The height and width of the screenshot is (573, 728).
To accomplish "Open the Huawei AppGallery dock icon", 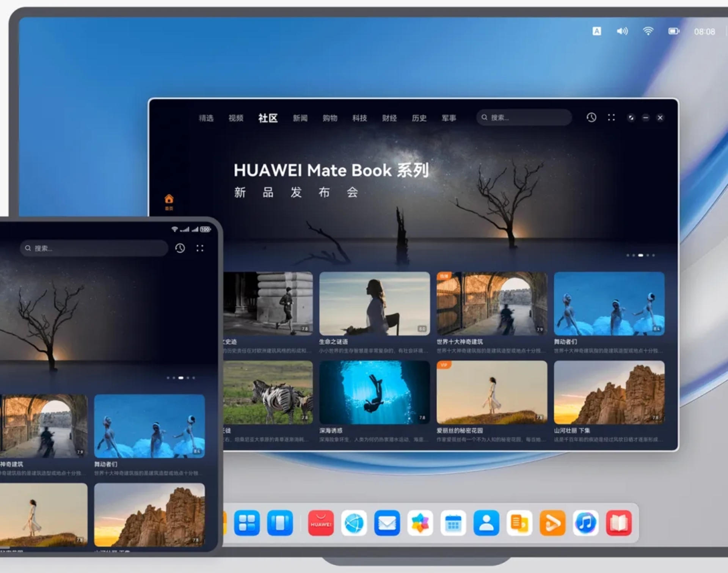I will pos(321,523).
